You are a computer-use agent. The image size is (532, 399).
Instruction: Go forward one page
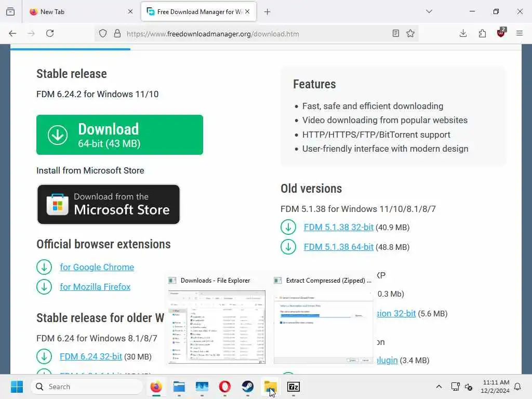coord(31,33)
